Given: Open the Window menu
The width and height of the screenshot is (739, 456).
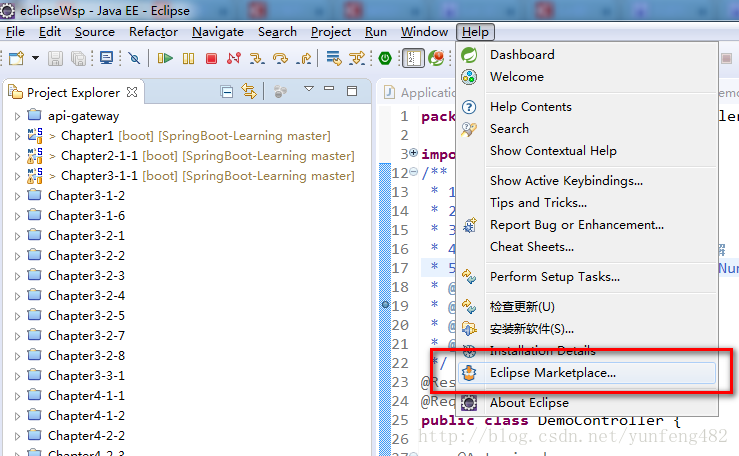Looking at the screenshot, I should point(424,32).
